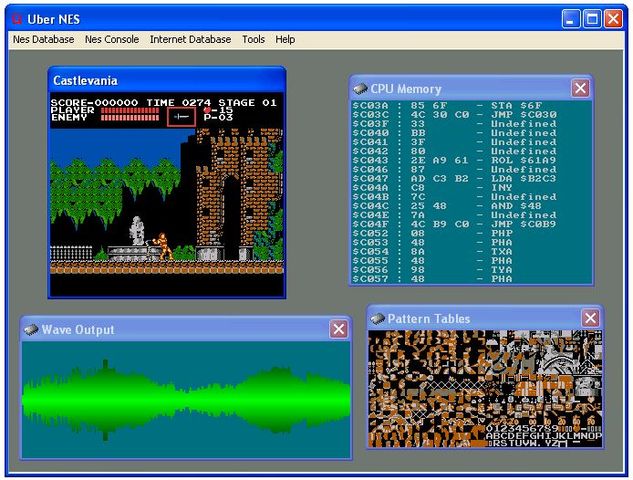The image size is (633, 480).
Task: Maximize the Uber NES window
Action: click(592, 19)
